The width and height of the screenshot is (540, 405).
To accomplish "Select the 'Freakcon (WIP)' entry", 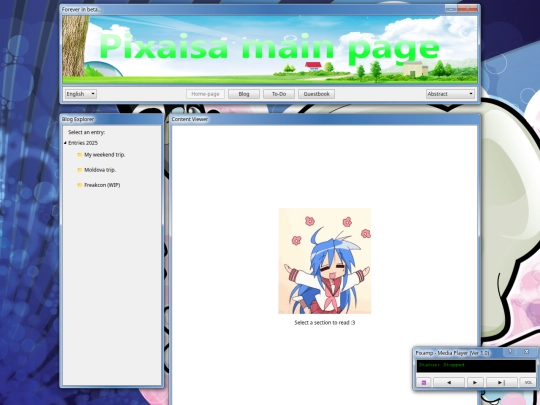I will [98, 185].
